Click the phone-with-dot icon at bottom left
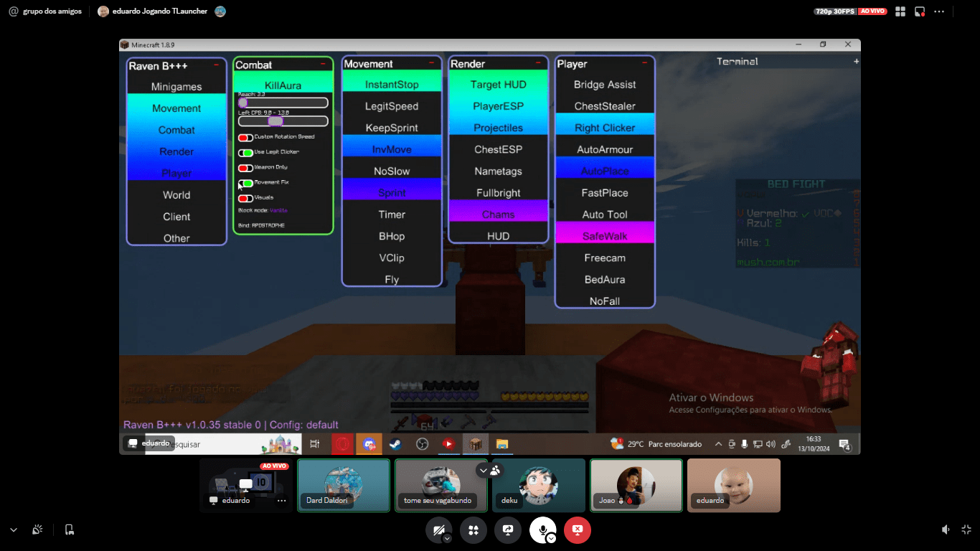The width and height of the screenshot is (980, 551). click(x=69, y=530)
